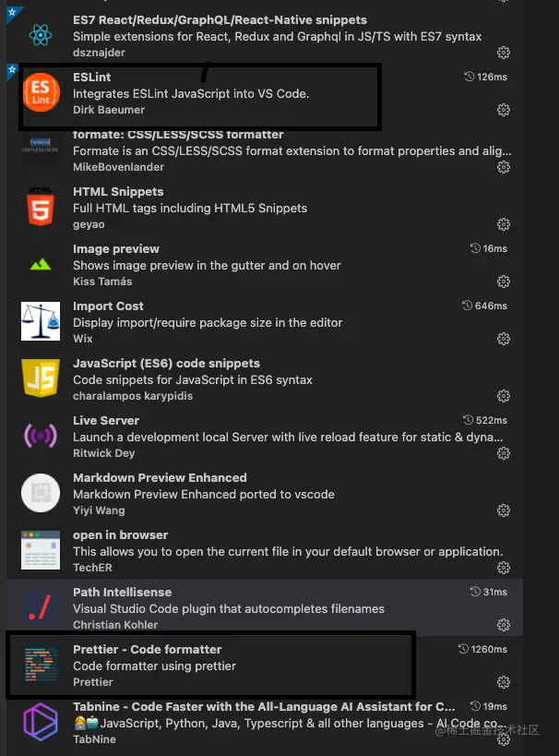This screenshot has width=559, height=756.
Task: Click publisher name MikeBovenlander
Action: [118, 167]
